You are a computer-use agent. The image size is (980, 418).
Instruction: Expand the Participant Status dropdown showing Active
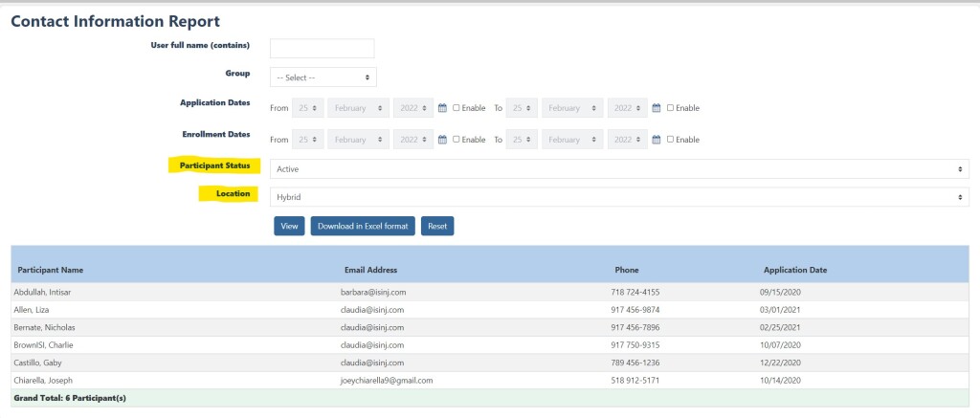(619, 169)
